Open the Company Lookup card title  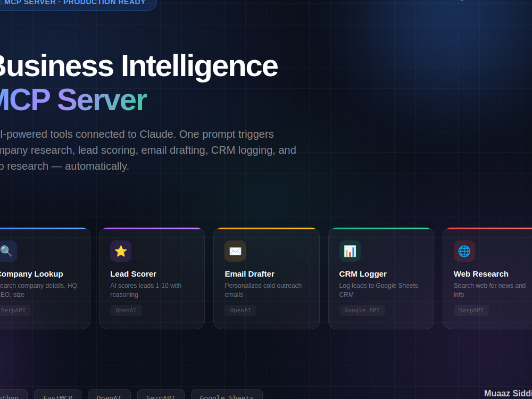click(30, 274)
